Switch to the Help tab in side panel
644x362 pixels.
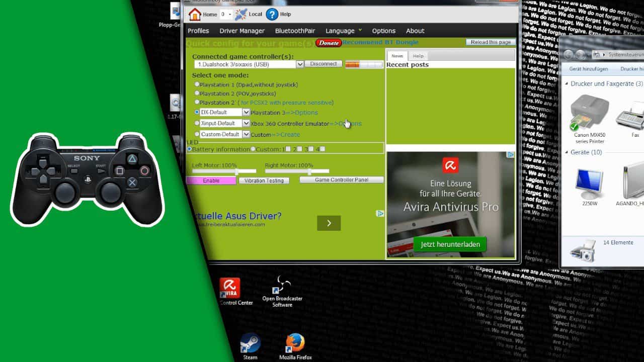pos(418,56)
